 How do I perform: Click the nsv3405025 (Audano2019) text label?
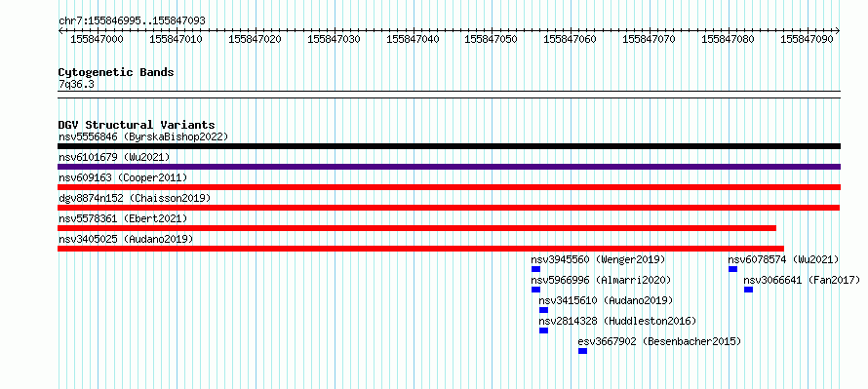click(x=126, y=239)
